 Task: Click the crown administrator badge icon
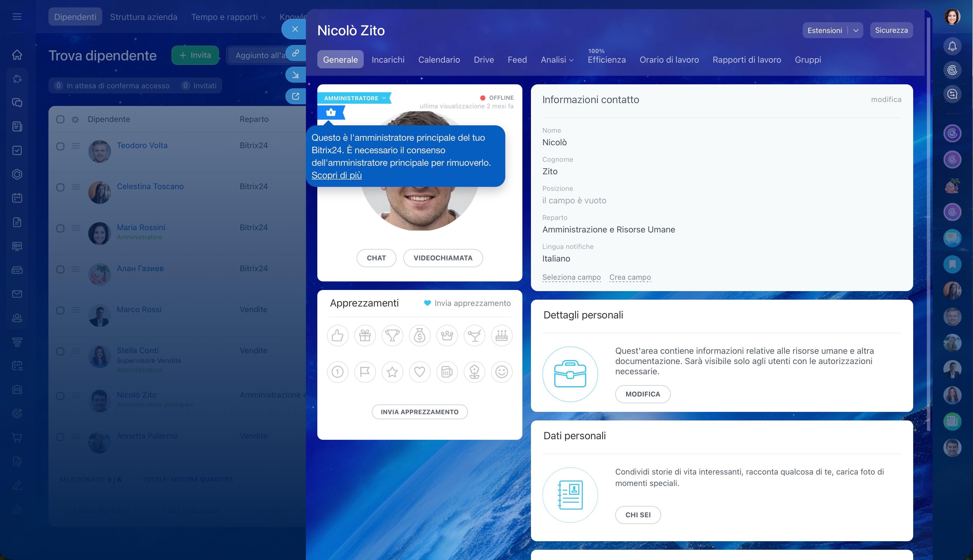click(331, 112)
